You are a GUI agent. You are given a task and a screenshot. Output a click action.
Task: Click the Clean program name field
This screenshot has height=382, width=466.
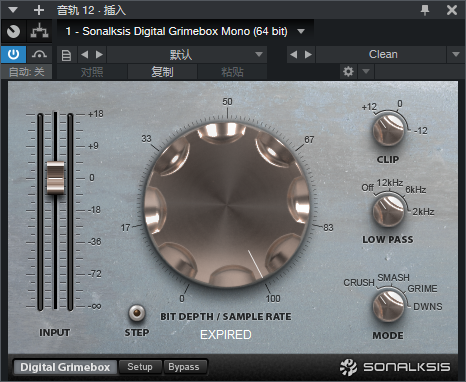click(x=381, y=54)
